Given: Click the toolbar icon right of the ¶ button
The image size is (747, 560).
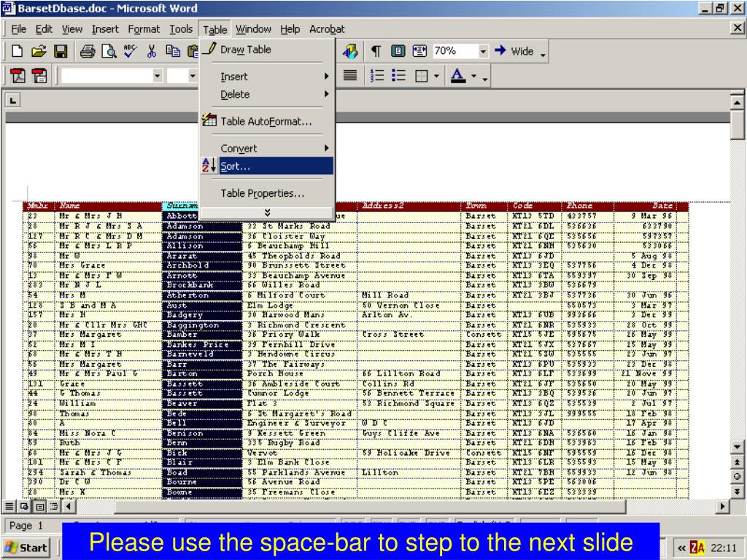Looking at the screenshot, I should (398, 51).
